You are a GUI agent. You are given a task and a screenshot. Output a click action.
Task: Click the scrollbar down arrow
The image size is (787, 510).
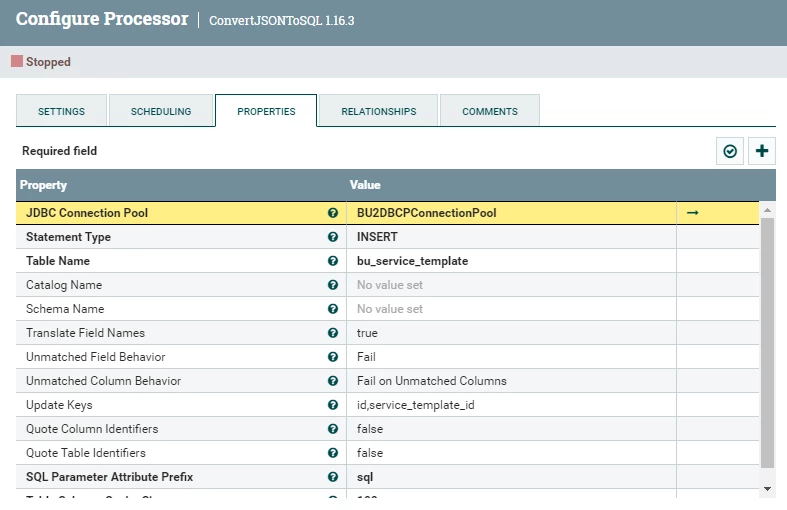click(767, 488)
